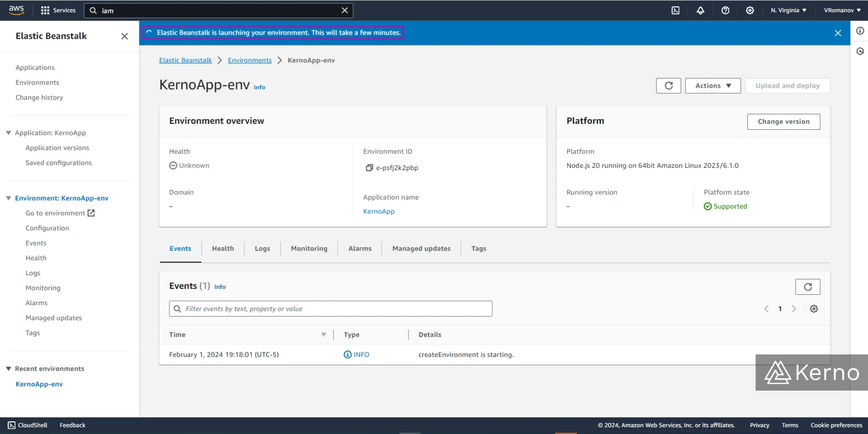Click the Feedback link in the footer
The width and height of the screenshot is (868, 434).
click(72, 425)
